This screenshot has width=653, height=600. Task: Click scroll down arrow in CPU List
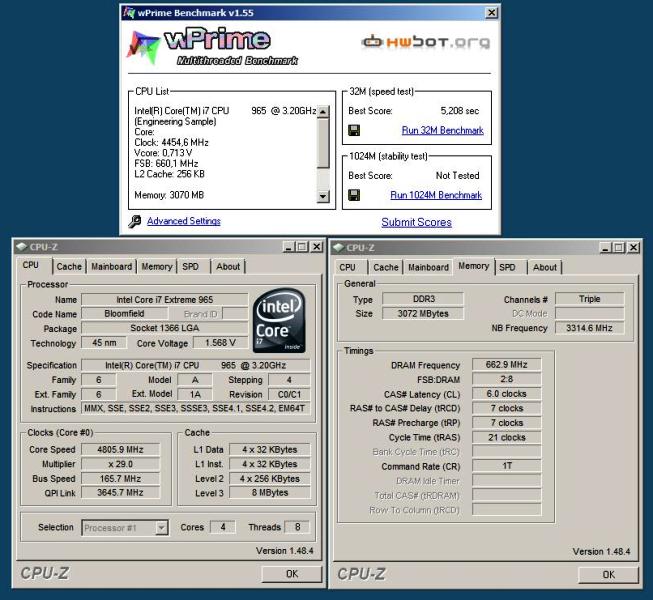[323, 196]
